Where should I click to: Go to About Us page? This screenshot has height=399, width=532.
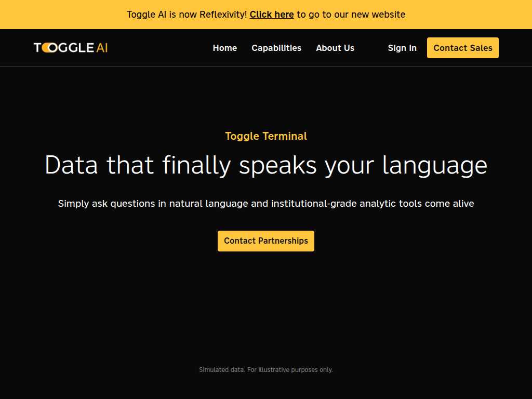pos(335,48)
